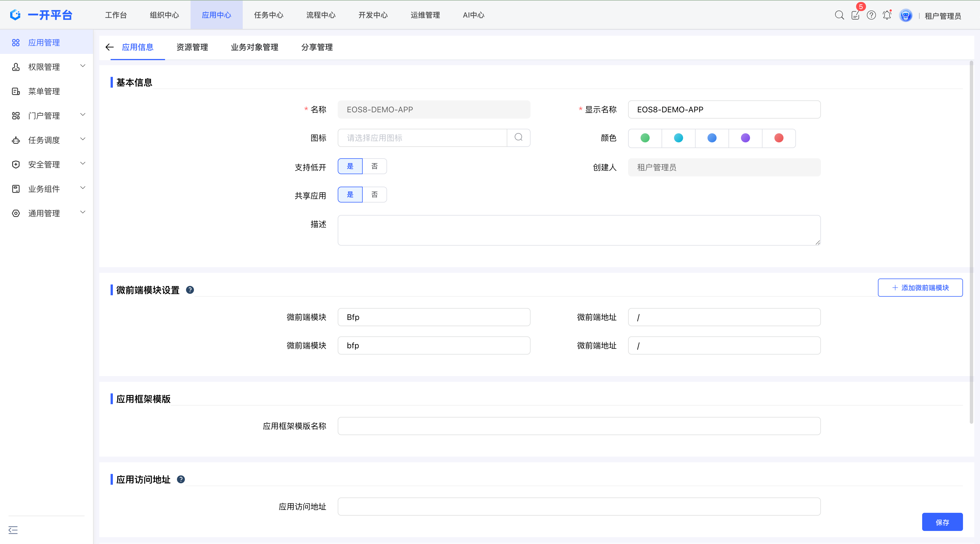Click search icon in 图标 field
Image resolution: width=980 pixels, height=544 pixels.
(x=519, y=137)
